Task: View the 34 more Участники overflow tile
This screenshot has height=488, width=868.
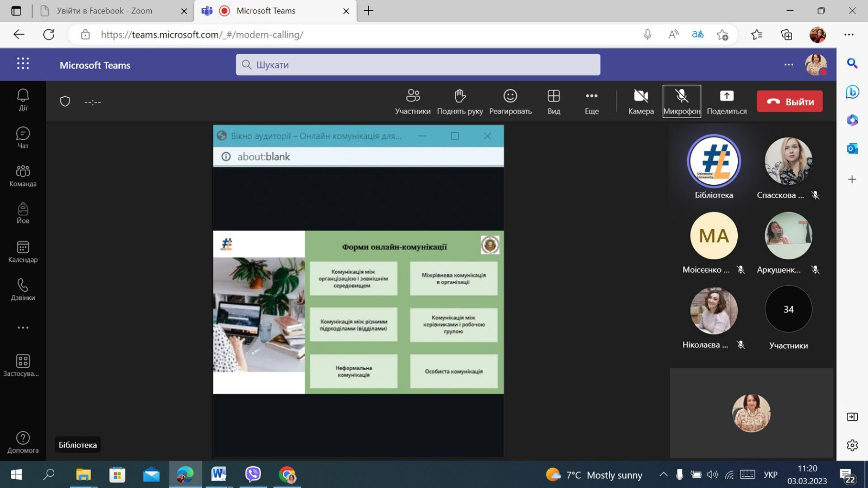Action: tap(788, 309)
